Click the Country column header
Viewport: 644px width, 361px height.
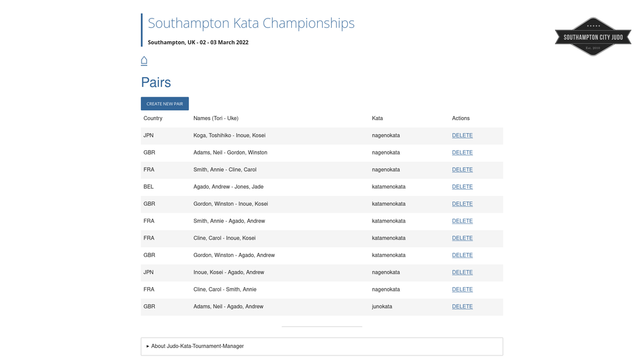tap(153, 118)
